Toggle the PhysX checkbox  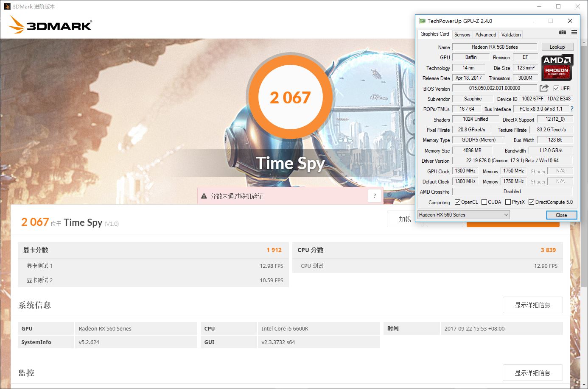(508, 202)
